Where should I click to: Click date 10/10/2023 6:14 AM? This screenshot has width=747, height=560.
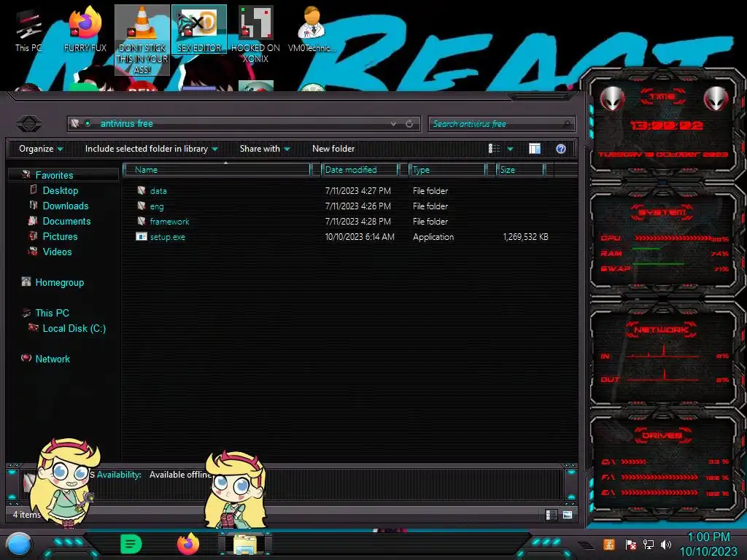(x=360, y=237)
